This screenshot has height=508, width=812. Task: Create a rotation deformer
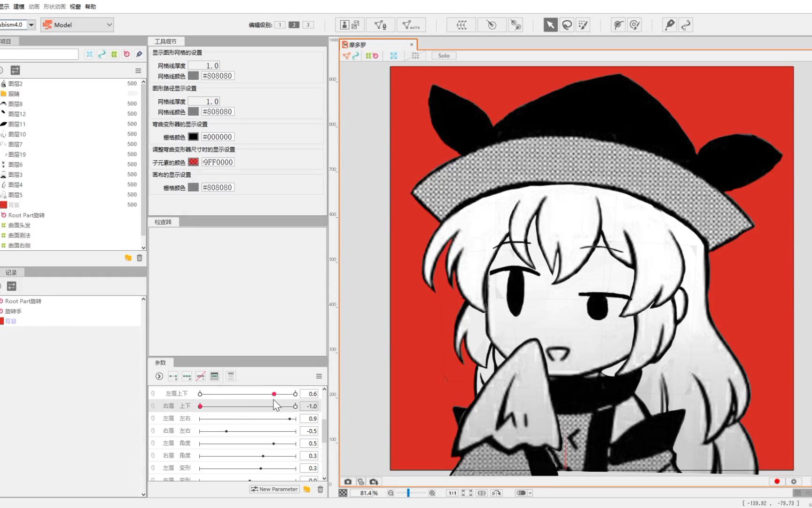click(x=492, y=25)
